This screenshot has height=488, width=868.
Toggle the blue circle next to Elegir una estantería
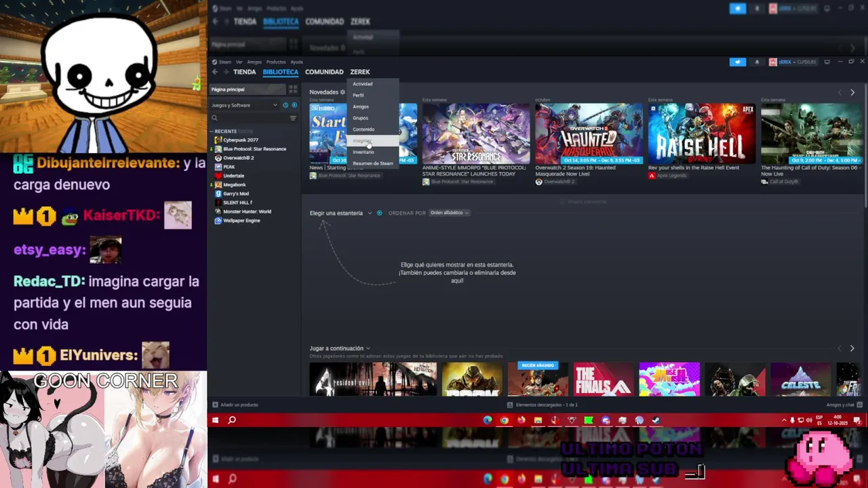point(379,213)
